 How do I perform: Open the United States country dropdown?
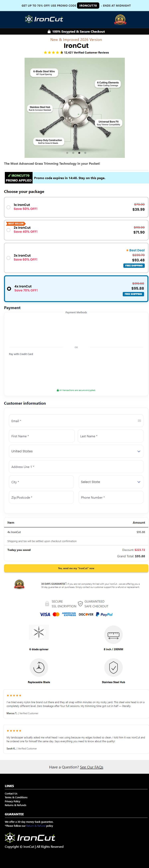tap(76, 451)
